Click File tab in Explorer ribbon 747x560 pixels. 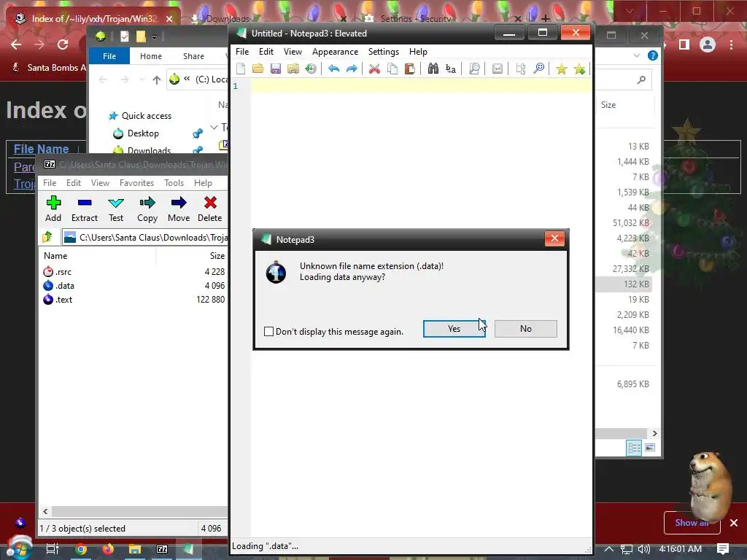coord(109,56)
